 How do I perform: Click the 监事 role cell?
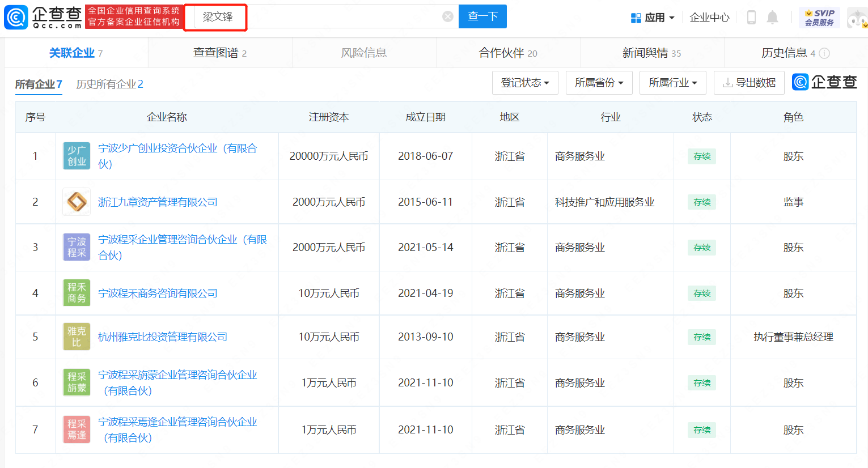pyautogui.click(x=793, y=202)
